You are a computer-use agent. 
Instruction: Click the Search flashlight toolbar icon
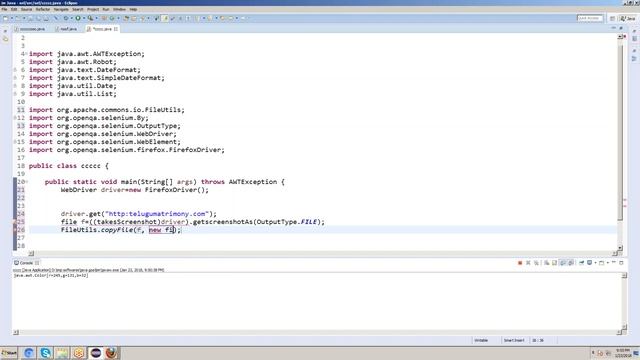tap(142, 18)
